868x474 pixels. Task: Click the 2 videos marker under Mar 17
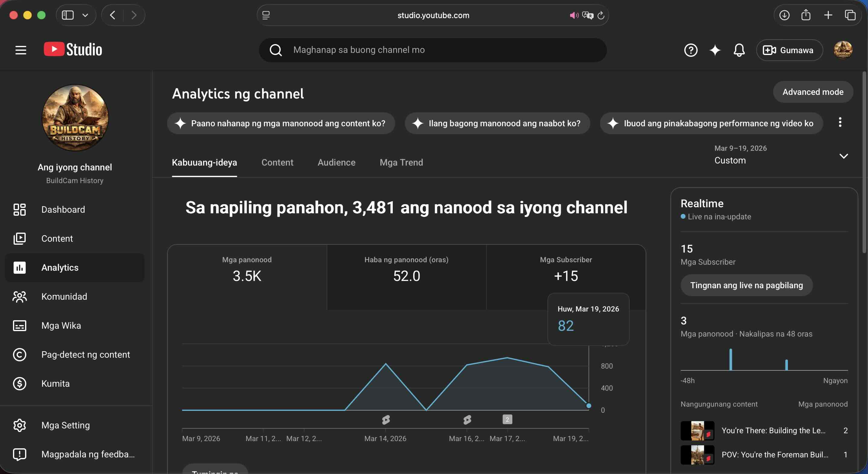pos(507,419)
